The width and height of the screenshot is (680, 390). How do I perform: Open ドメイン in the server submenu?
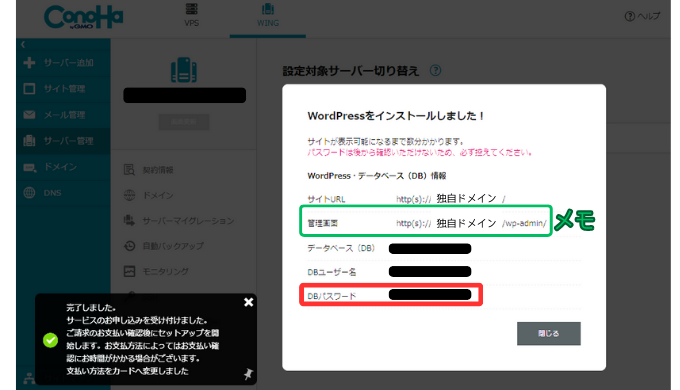point(158,195)
